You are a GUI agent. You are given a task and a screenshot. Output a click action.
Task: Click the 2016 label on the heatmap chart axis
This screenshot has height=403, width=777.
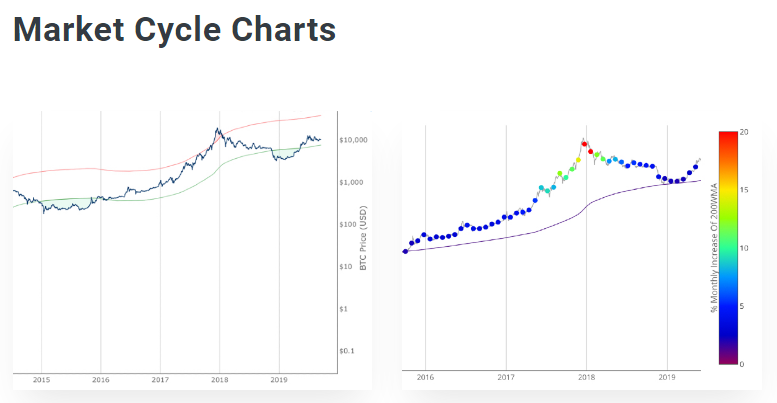(425, 377)
